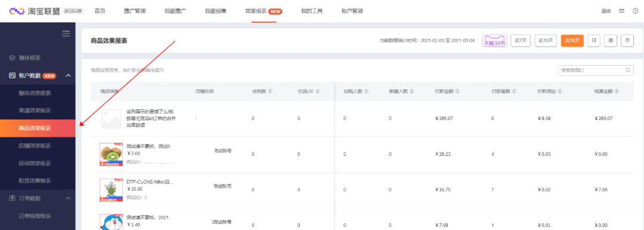Click the ¥16.75 付款金额 value

pyautogui.click(x=442, y=190)
